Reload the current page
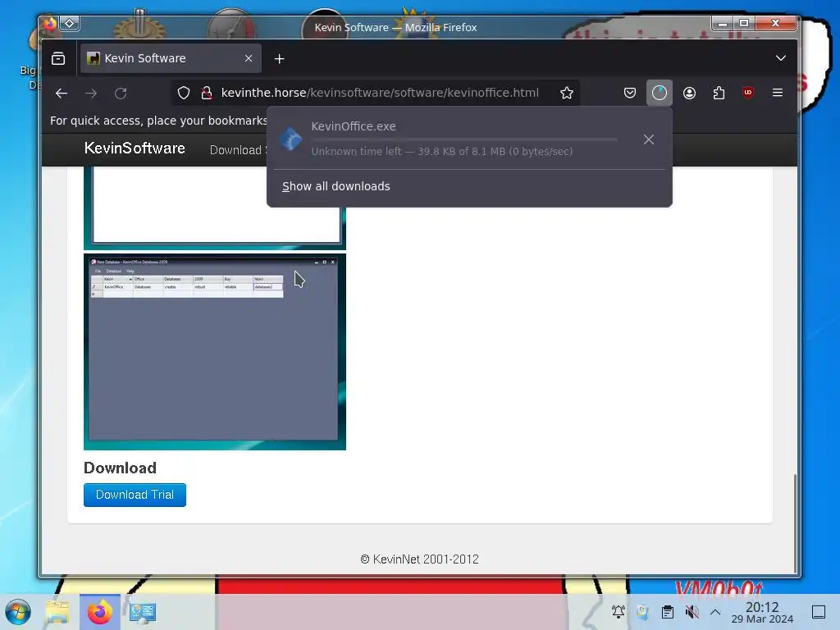 (x=121, y=94)
